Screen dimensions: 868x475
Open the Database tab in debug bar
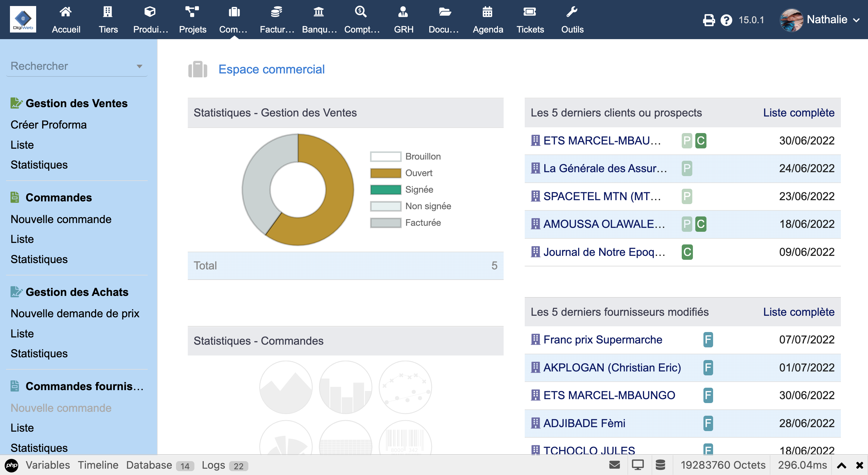point(149,465)
